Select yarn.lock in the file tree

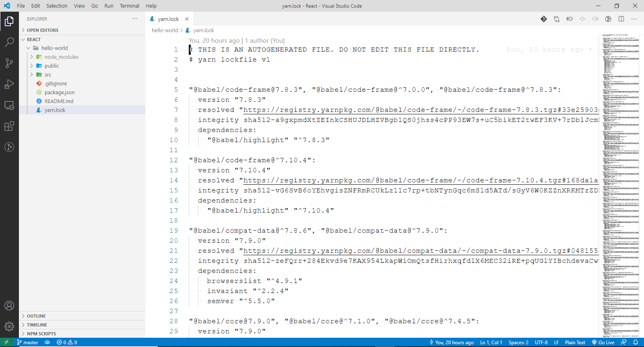[82, 110]
